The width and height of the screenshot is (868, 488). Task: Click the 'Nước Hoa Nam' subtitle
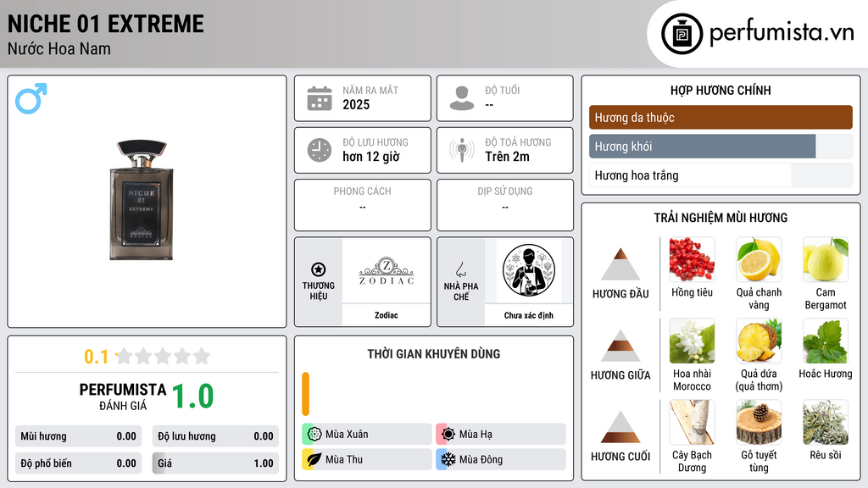click(59, 48)
